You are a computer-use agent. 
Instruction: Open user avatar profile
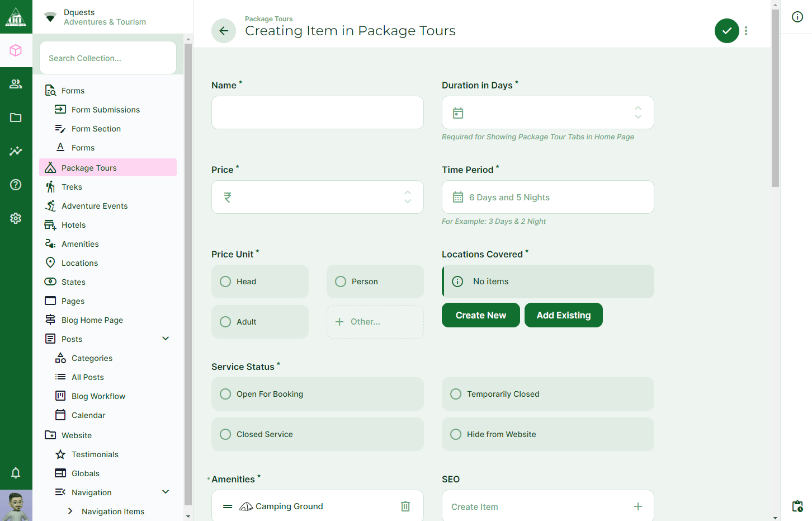[x=16, y=506]
